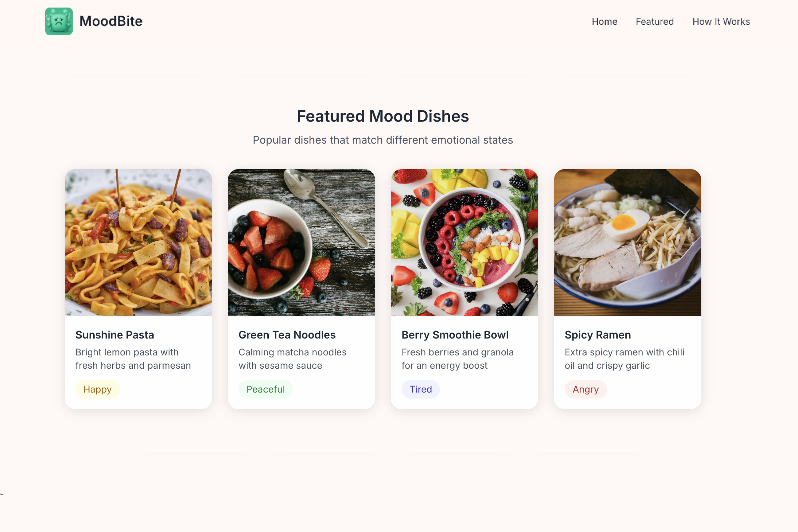This screenshot has height=532, width=798.
Task: Open the How It Works link
Action: pos(721,21)
